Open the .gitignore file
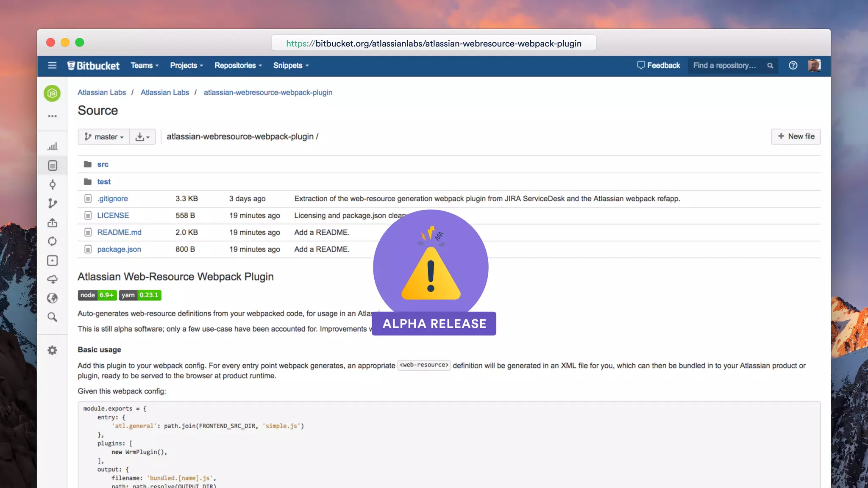The width and height of the screenshot is (868, 488). (x=112, y=199)
